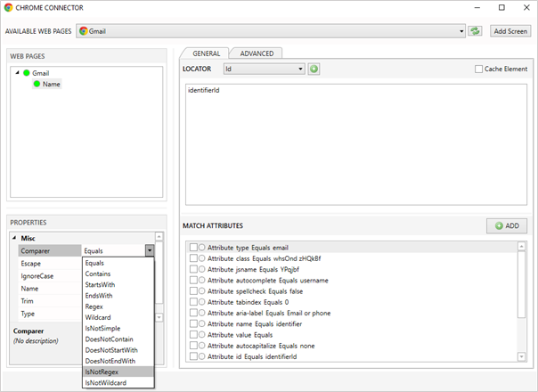Click match attributes list scroll down arrow

click(521, 357)
